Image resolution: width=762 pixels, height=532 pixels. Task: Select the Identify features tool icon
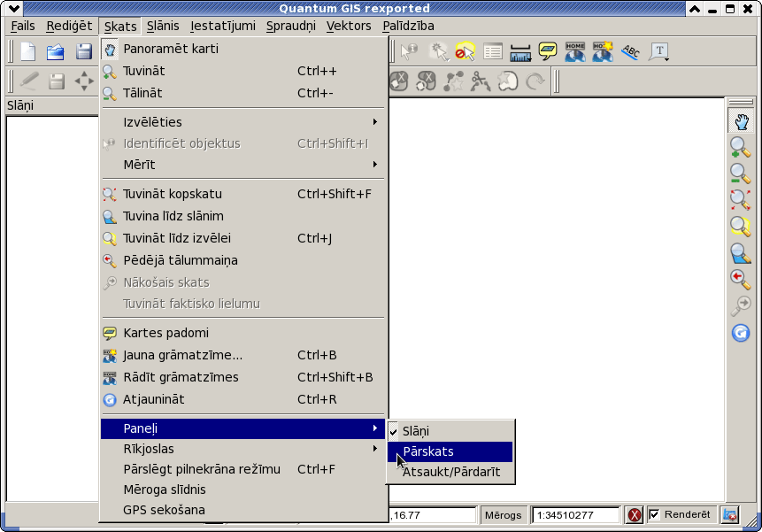(x=409, y=51)
